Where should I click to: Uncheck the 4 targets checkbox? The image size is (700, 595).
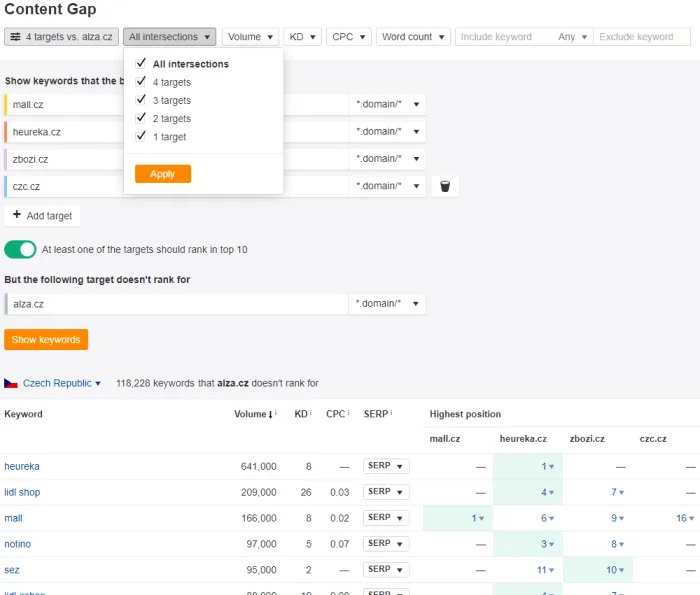point(141,81)
